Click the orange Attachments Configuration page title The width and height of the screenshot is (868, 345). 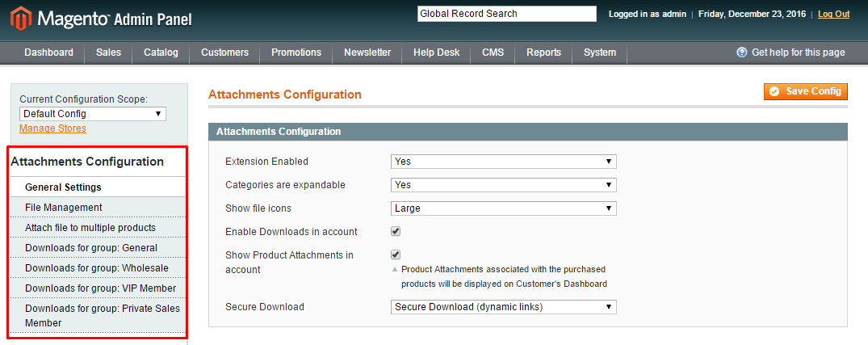284,95
